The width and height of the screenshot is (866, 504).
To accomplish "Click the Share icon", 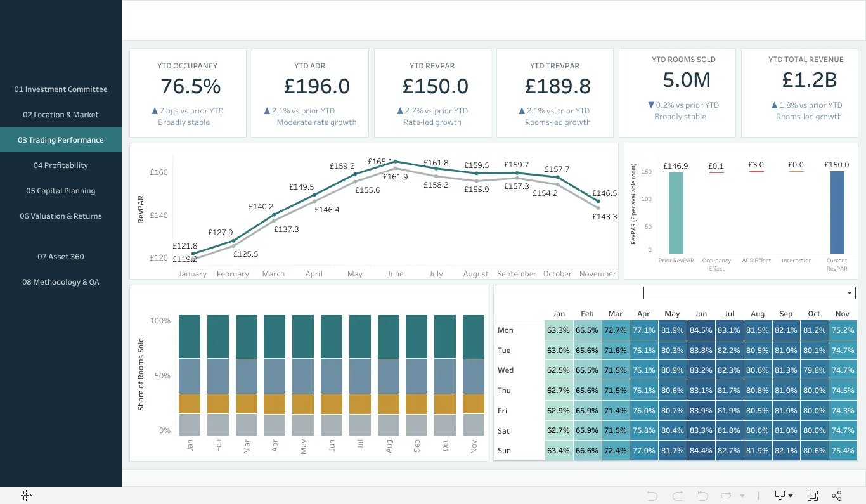I will 837,496.
